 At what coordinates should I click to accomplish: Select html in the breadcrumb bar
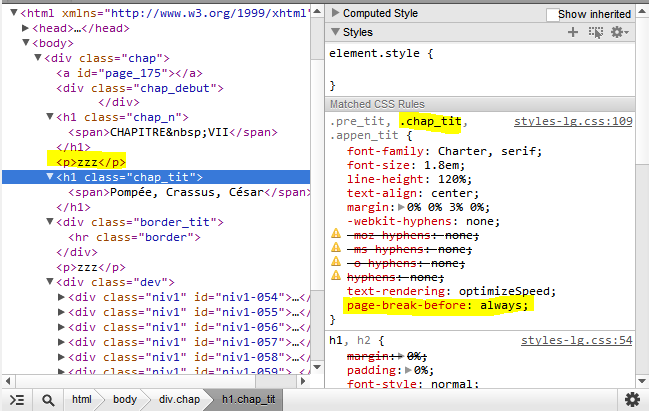click(82, 399)
